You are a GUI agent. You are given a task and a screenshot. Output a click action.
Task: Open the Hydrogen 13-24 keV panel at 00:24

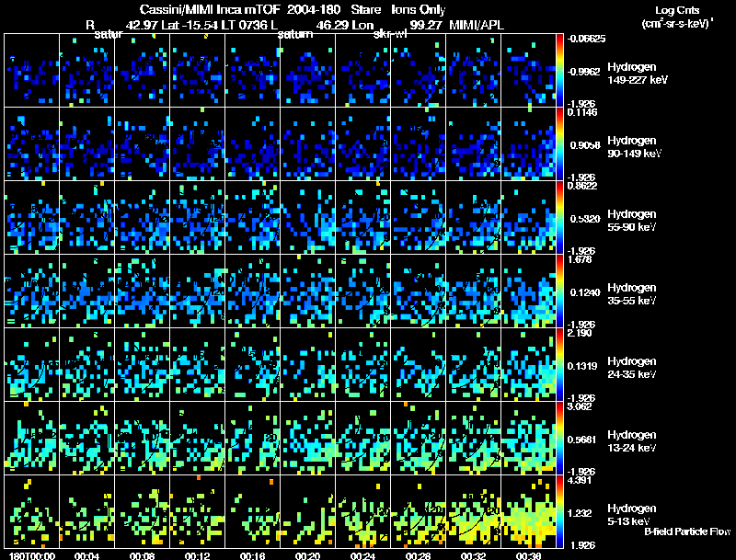[x=362, y=438]
